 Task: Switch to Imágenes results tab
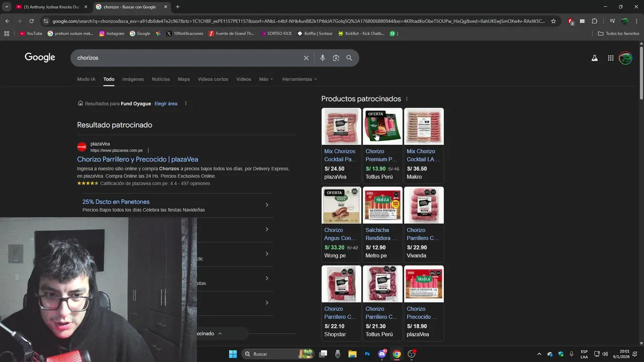tap(133, 79)
